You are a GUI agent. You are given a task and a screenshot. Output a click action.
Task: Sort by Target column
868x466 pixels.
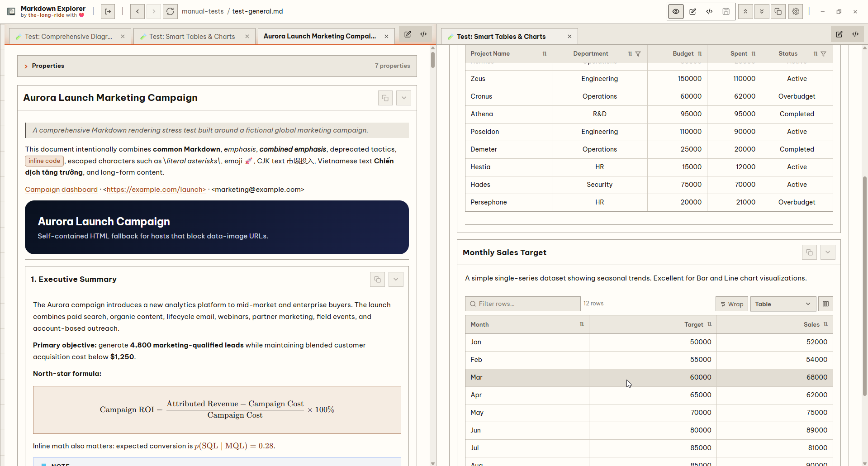click(x=709, y=324)
